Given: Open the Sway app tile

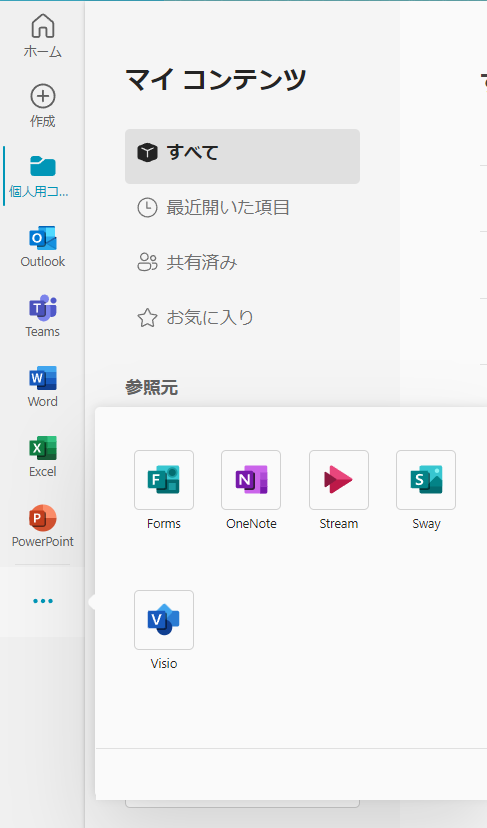Looking at the screenshot, I should pos(426,480).
